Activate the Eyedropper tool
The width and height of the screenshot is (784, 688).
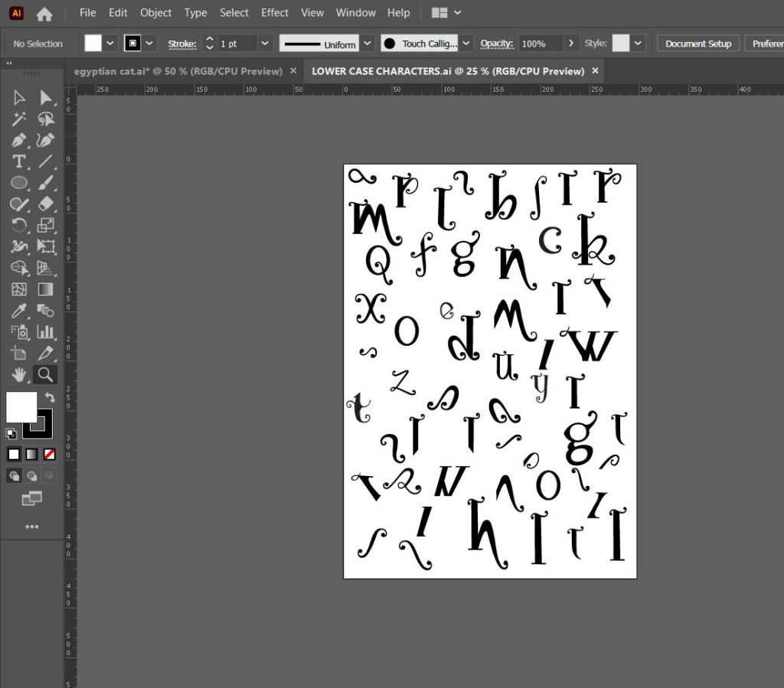point(19,310)
